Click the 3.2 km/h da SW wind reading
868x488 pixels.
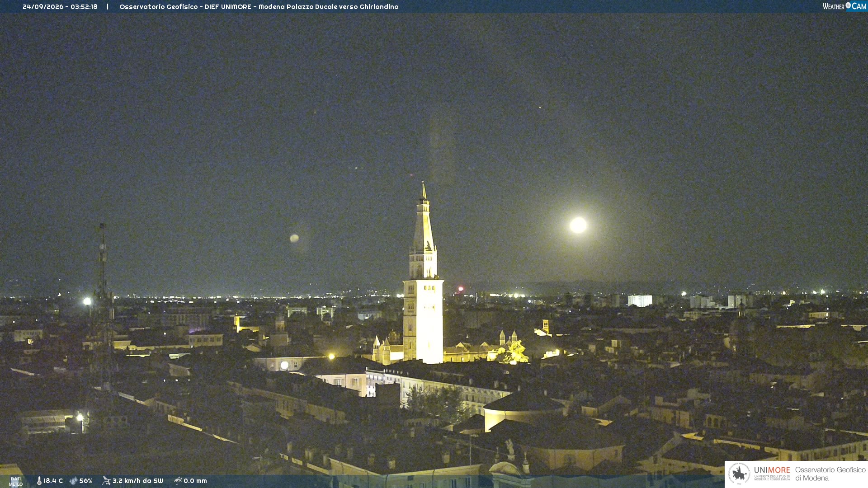coord(137,481)
